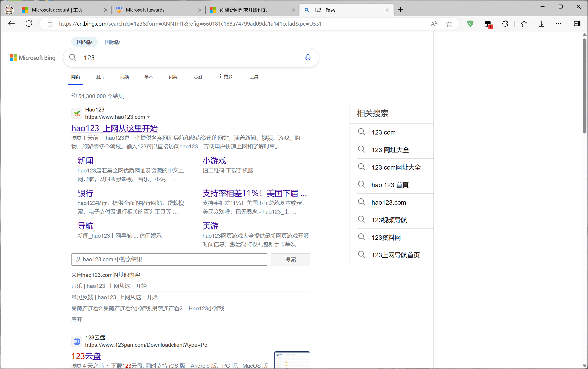Add page to favorites star icon

click(x=449, y=24)
